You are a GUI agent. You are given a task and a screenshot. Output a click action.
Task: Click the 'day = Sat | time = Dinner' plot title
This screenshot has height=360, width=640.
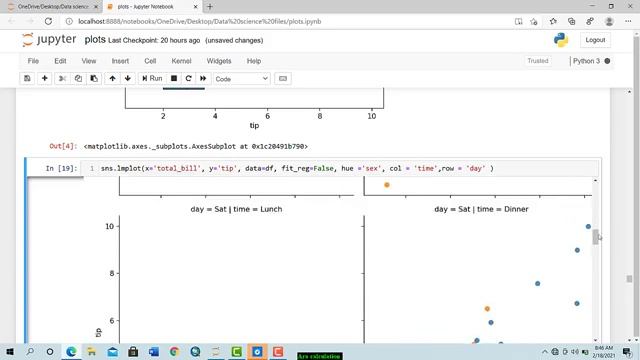[481, 209]
